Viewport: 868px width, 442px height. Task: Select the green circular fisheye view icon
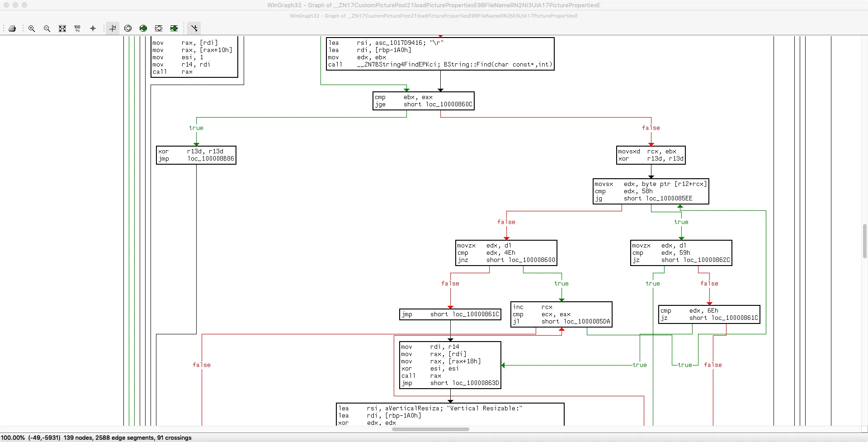tap(143, 29)
